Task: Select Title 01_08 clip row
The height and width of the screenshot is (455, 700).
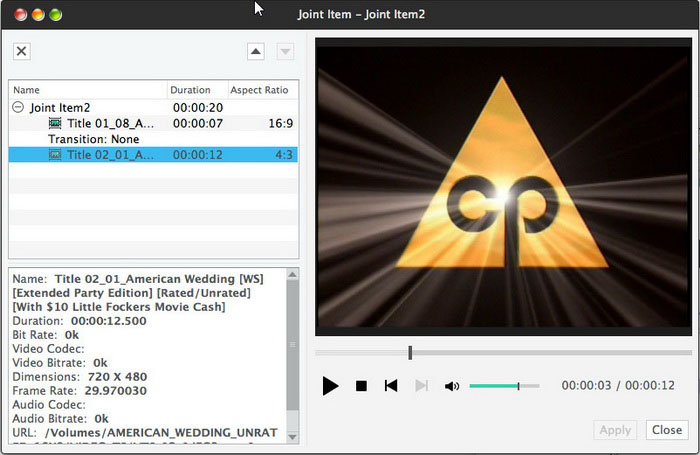Action: (x=112, y=123)
